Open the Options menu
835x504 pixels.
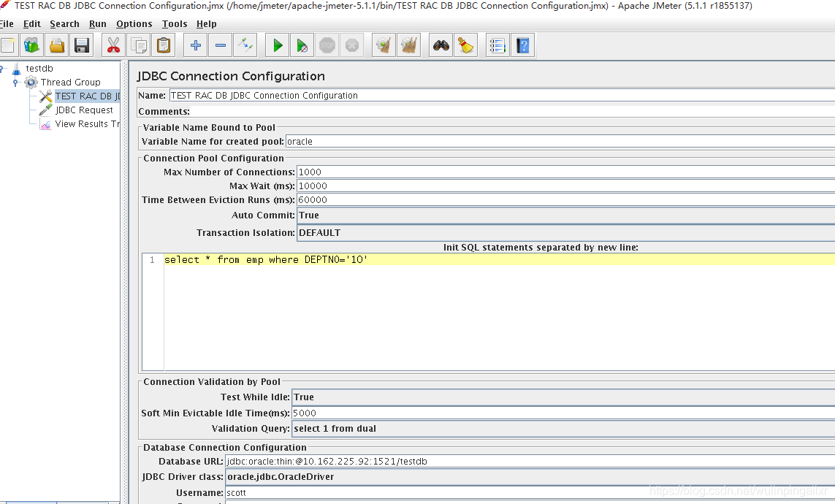click(134, 24)
